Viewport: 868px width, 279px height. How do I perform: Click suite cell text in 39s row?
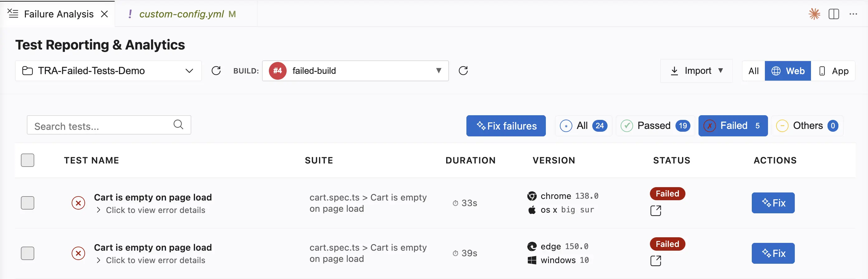(368, 253)
